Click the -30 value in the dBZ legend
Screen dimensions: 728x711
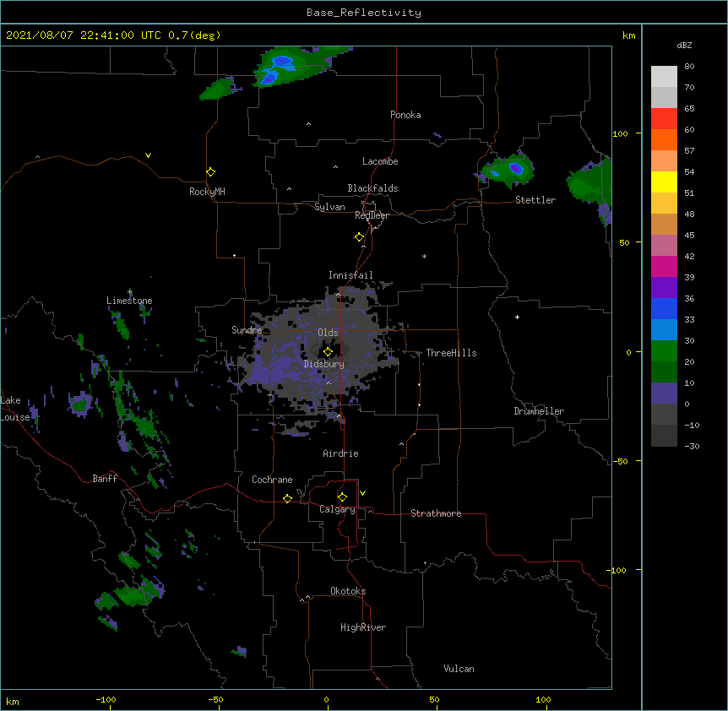pos(692,446)
